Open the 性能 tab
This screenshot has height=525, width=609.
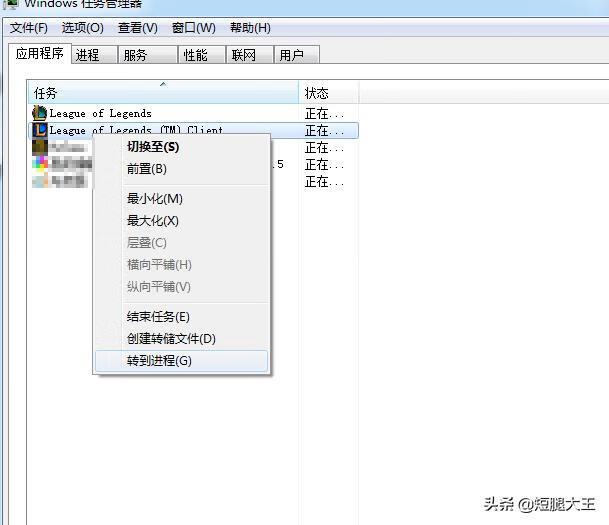(x=196, y=56)
